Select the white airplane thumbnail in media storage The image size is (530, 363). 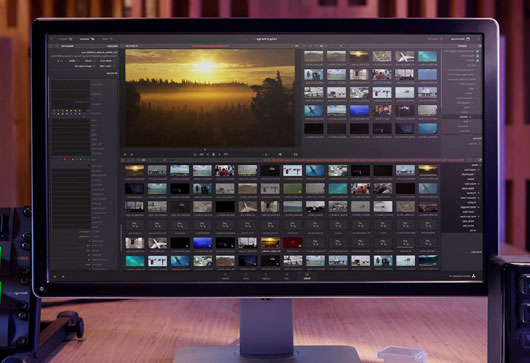[x=405, y=56]
